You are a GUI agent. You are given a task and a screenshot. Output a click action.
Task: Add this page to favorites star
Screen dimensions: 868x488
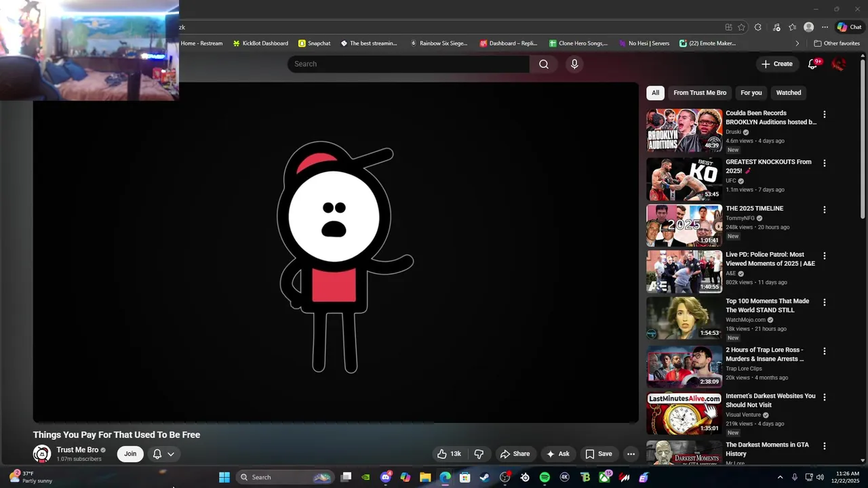[x=741, y=27]
